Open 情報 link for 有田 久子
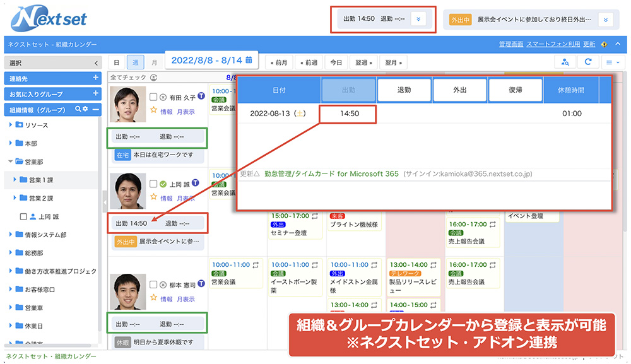 [x=166, y=112]
